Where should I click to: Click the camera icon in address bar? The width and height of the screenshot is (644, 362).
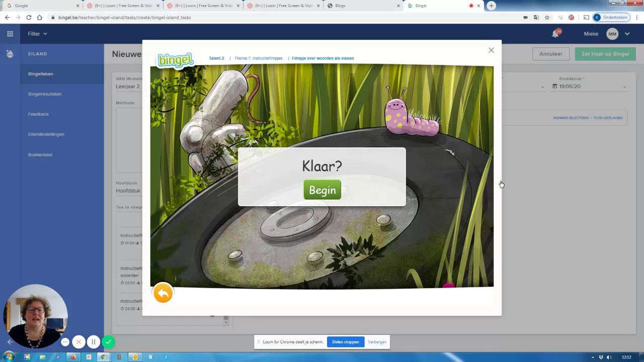point(525,17)
